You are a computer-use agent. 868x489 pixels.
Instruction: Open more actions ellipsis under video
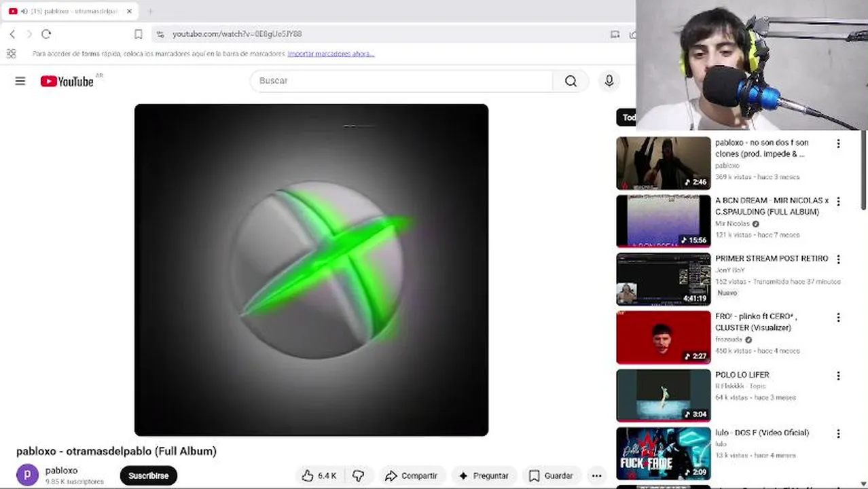(x=596, y=475)
